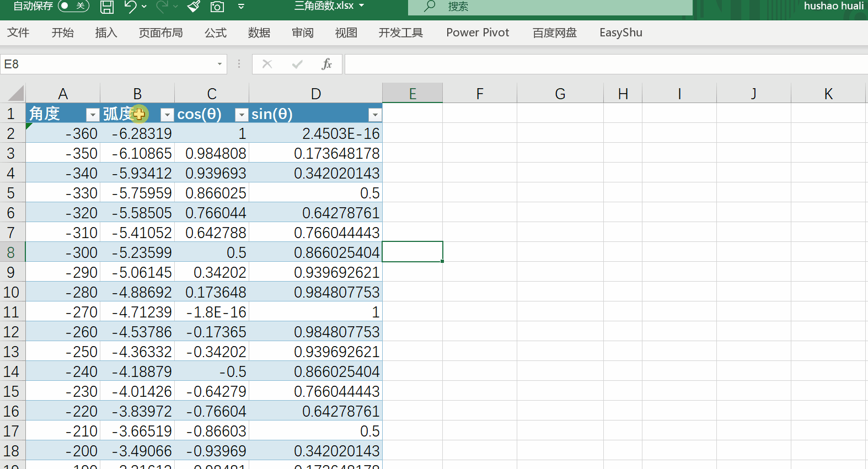Click the formula bar Cancel X icon
The height and width of the screenshot is (469, 868).
(267, 64)
